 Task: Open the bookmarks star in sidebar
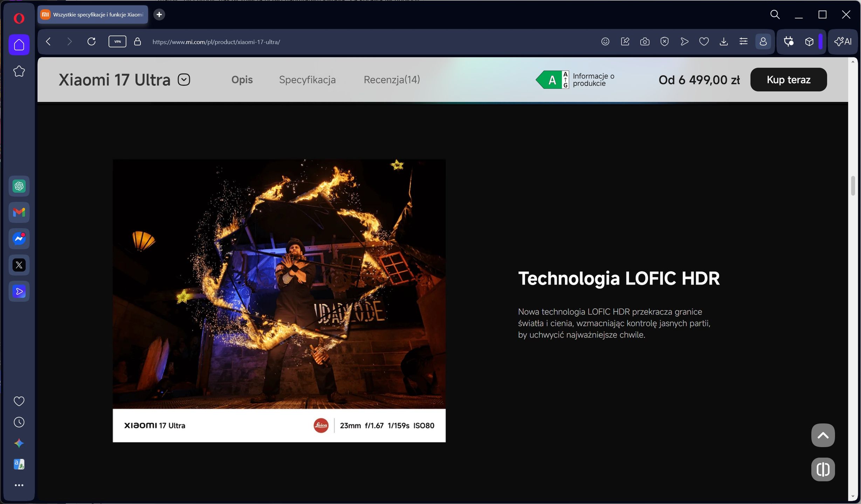19,71
